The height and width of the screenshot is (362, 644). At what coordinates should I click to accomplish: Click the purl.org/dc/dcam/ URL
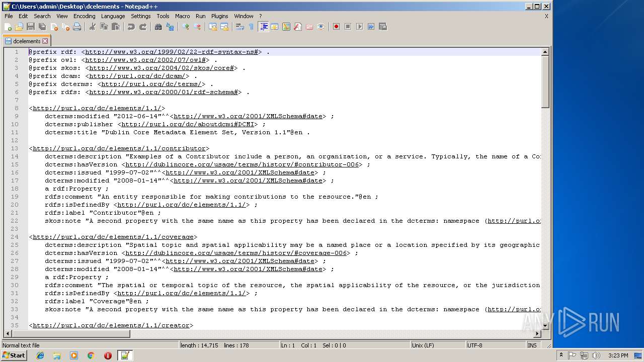[137, 76]
